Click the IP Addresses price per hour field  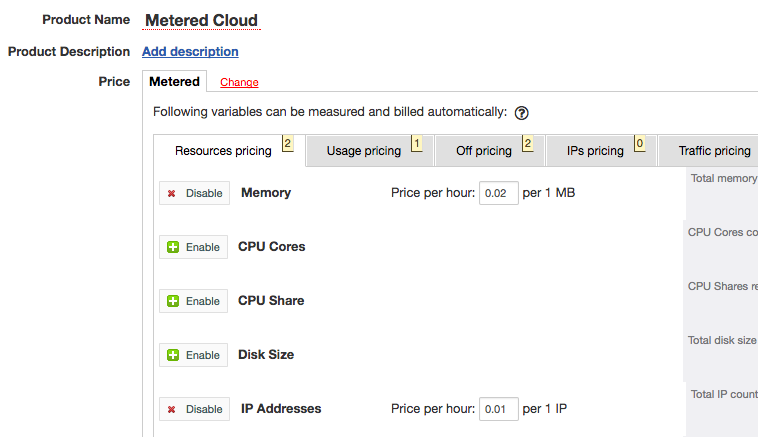coord(498,409)
